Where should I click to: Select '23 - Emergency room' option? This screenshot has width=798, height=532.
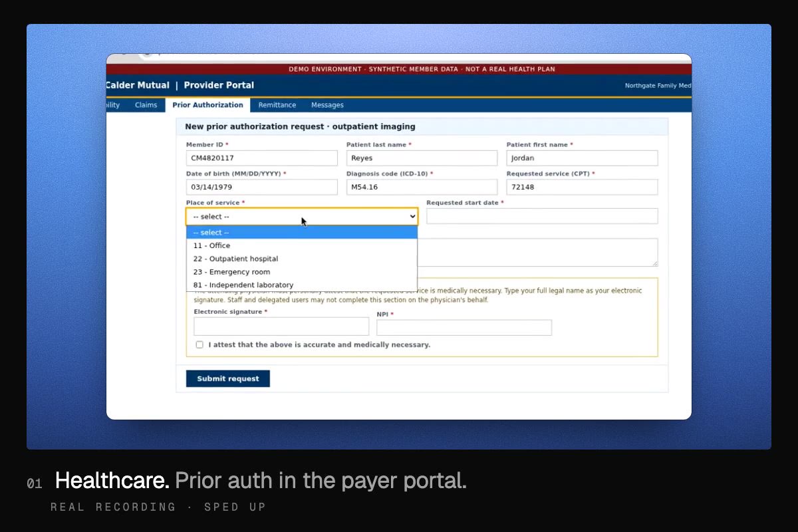pyautogui.click(x=302, y=272)
